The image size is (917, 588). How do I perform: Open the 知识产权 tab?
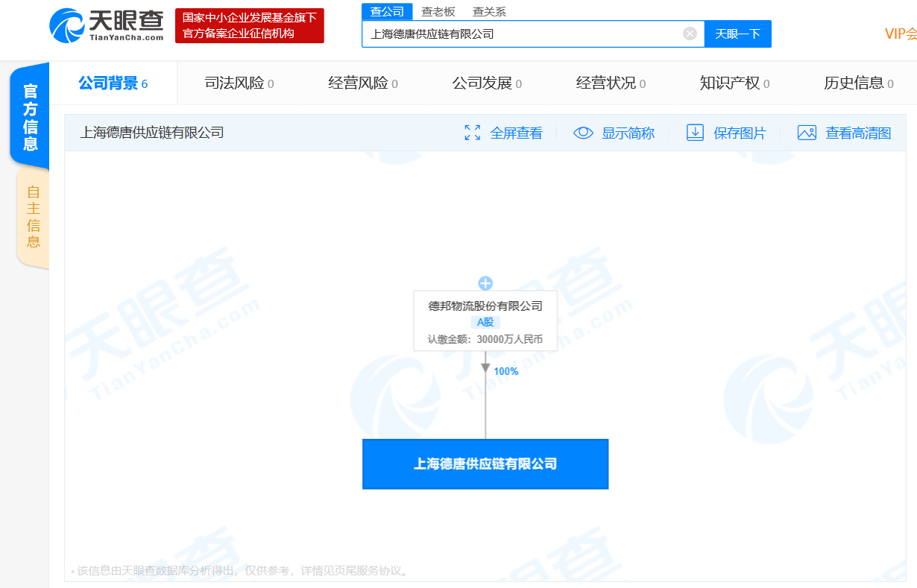point(734,83)
